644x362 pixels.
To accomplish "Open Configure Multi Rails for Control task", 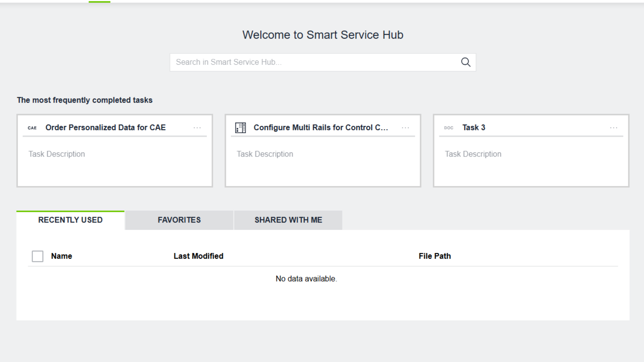I will point(321,127).
